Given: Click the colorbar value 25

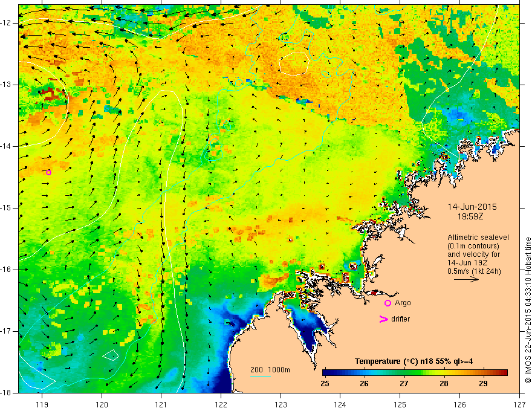Looking at the screenshot, I should 325,384.
